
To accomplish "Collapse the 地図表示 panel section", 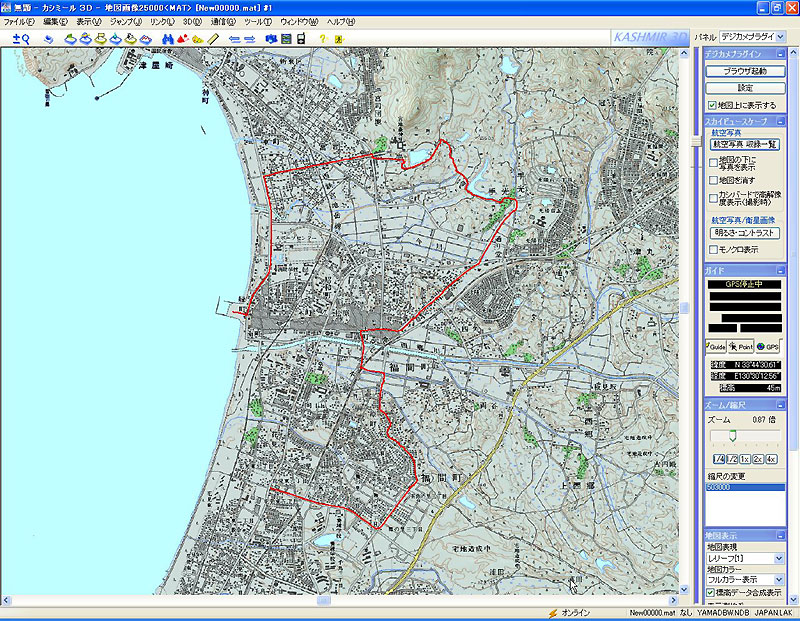I will 780,536.
